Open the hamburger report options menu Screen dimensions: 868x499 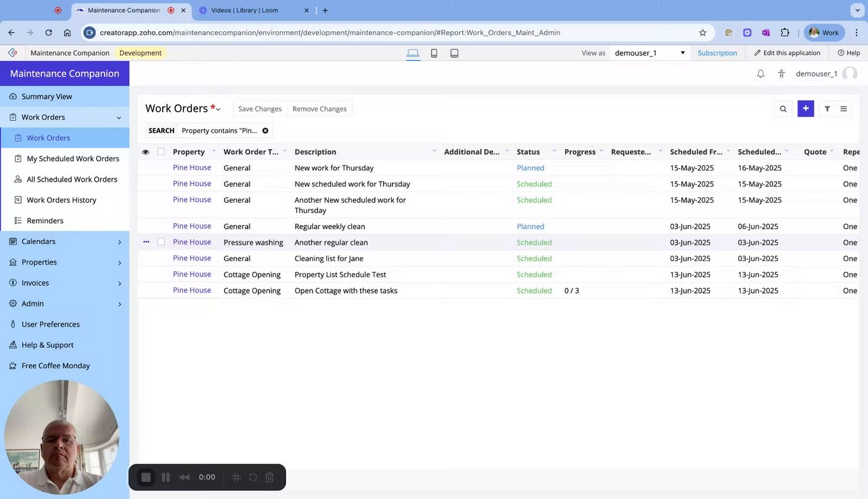coord(844,108)
